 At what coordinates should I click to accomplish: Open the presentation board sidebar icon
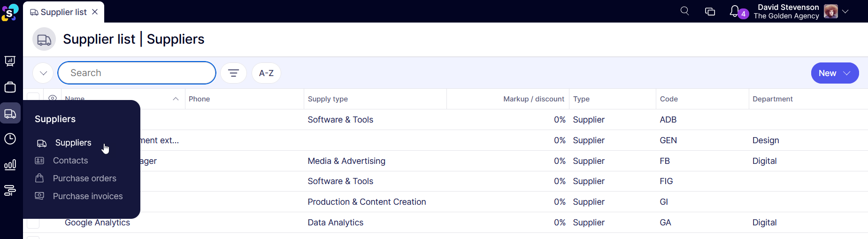coord(10,61)
